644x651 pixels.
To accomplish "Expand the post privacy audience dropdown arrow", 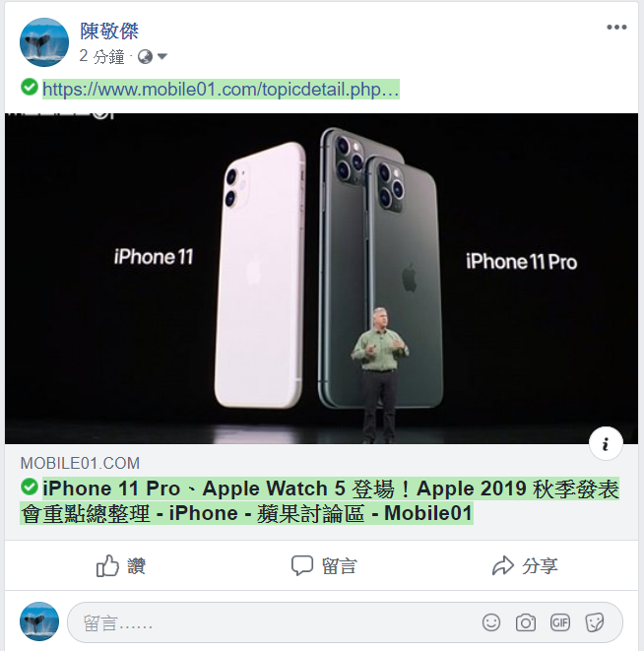I will point(162,56).
